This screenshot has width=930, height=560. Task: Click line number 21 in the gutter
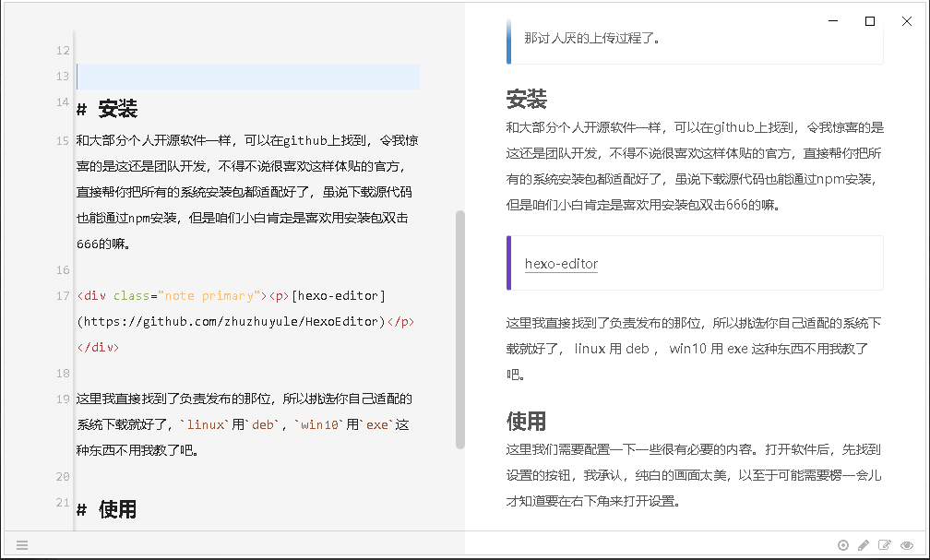(63, 503)
